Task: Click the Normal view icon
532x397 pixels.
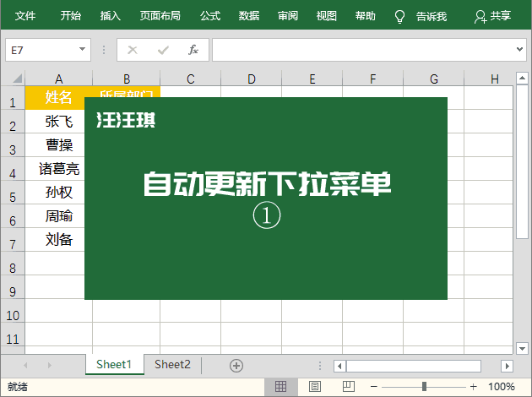Action: pyautogui.click(x=281, y=387)
